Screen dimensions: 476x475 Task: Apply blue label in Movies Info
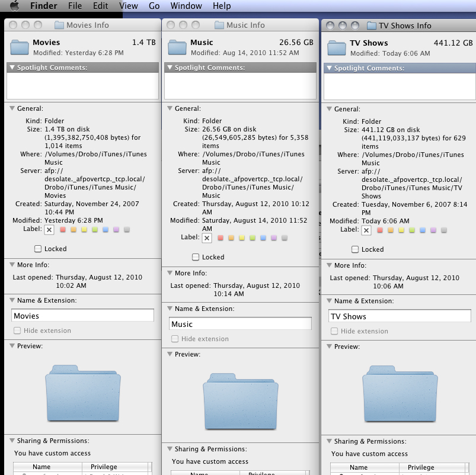(106, 230)
